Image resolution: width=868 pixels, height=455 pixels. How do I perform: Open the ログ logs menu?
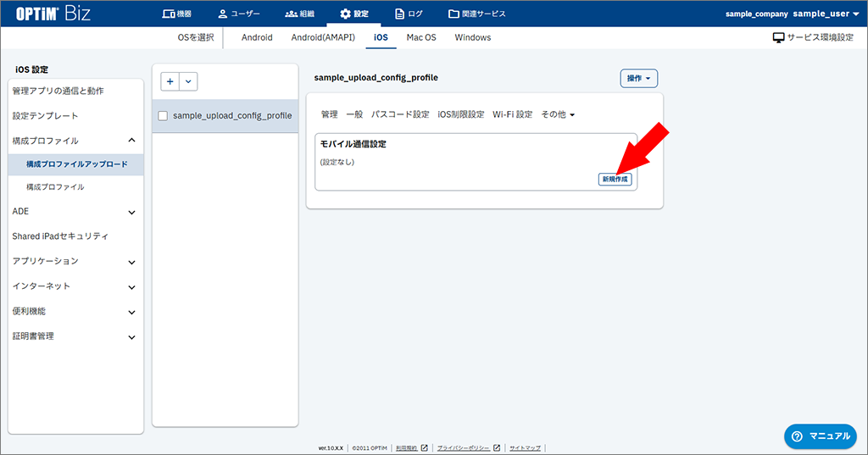409,14
